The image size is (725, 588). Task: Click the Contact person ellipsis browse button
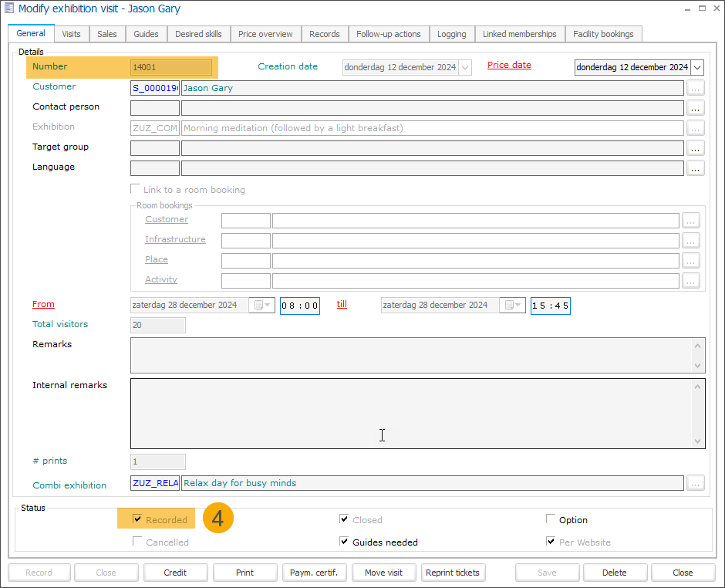[x=696, y=108]
